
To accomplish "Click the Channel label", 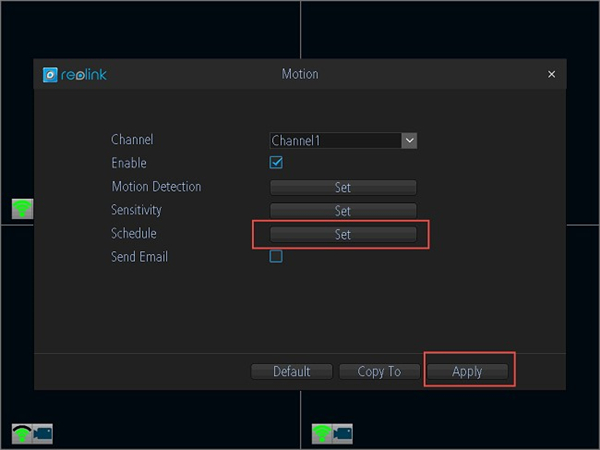I will click(x=132, y=139).
